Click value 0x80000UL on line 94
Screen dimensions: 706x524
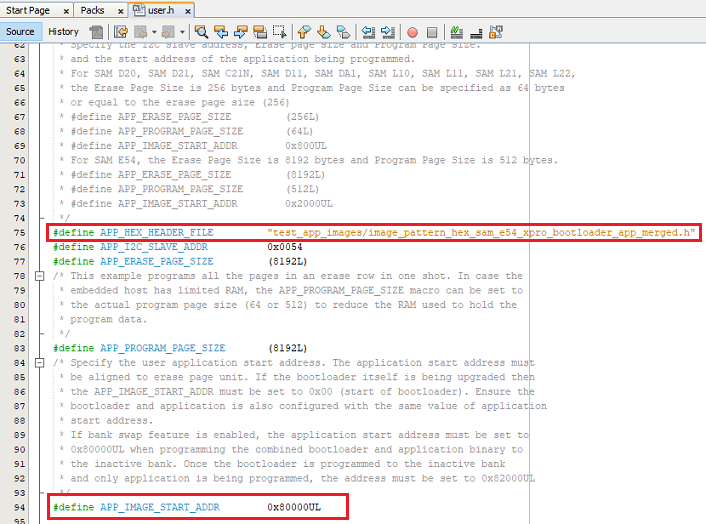click(x=294, y=507)
